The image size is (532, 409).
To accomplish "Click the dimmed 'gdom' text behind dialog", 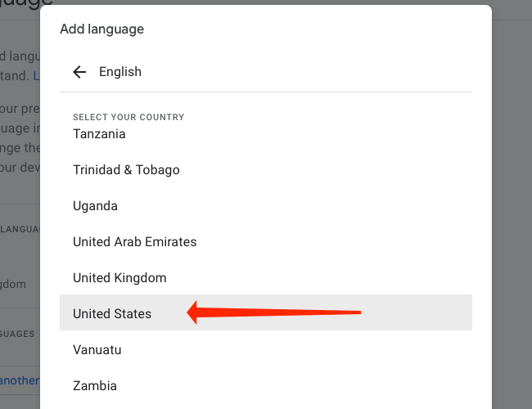I will [x=13, y=284].
